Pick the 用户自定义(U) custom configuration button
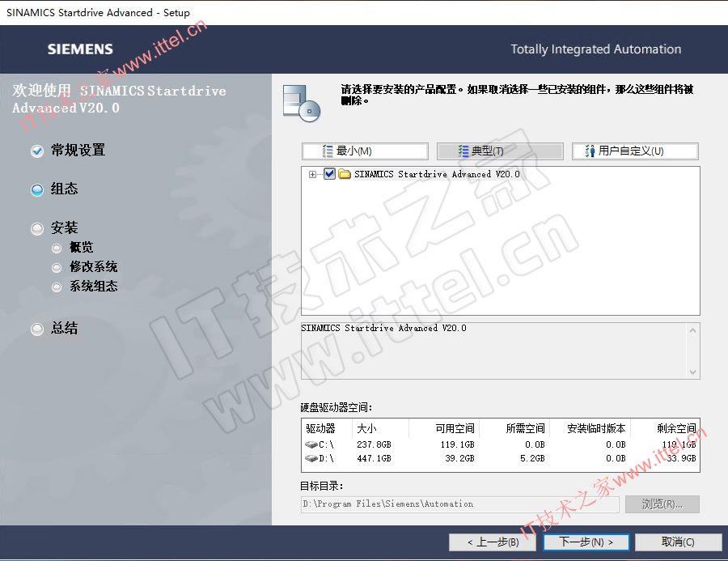728x561 pixels. pos(635,151)
